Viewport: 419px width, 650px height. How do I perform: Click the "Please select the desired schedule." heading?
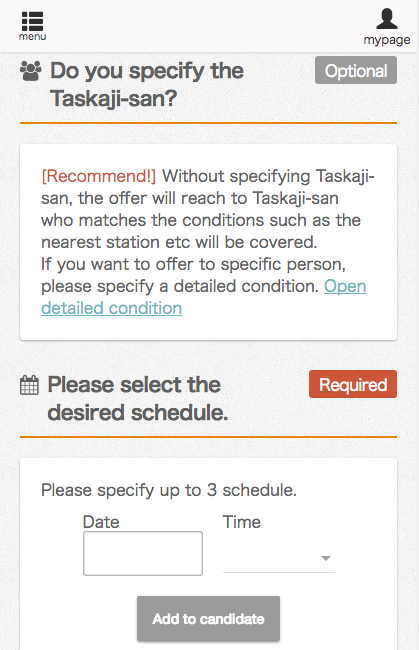click(x=138, y=398)
